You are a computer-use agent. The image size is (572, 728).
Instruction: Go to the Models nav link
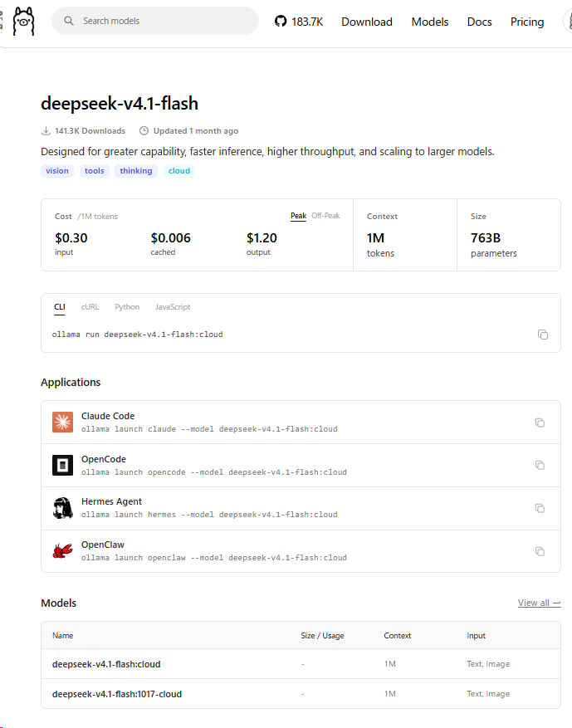click(430, 22)
